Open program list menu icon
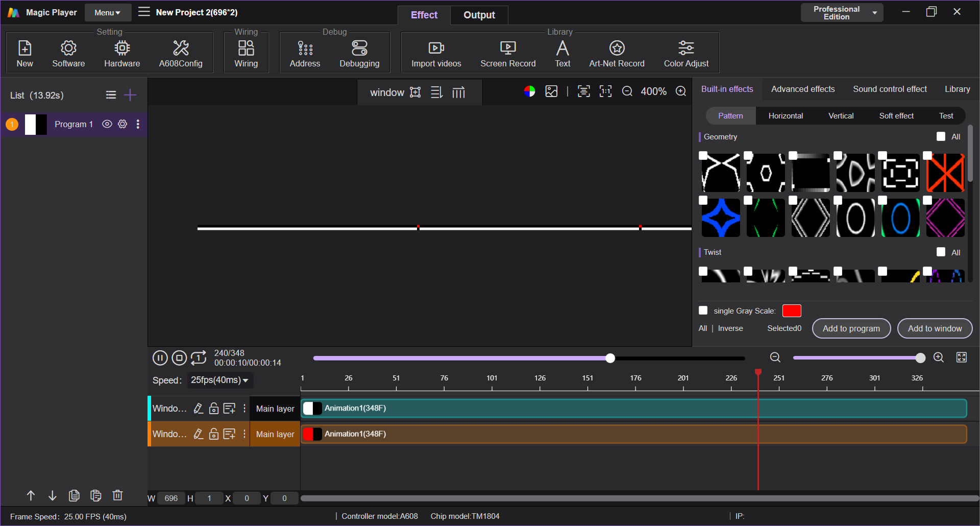This screenshot has width=980, height=526. [111, 95]
